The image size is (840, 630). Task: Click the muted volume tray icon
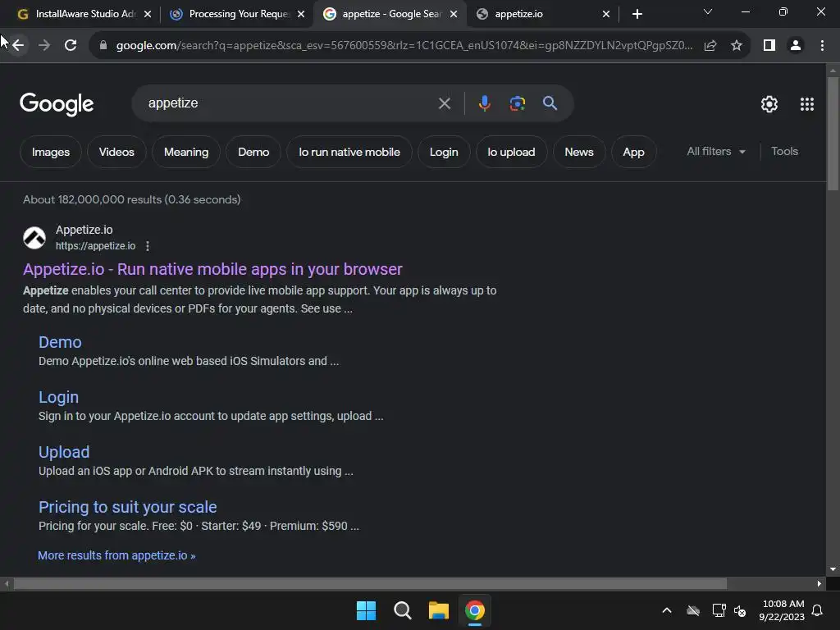(741, 610)
